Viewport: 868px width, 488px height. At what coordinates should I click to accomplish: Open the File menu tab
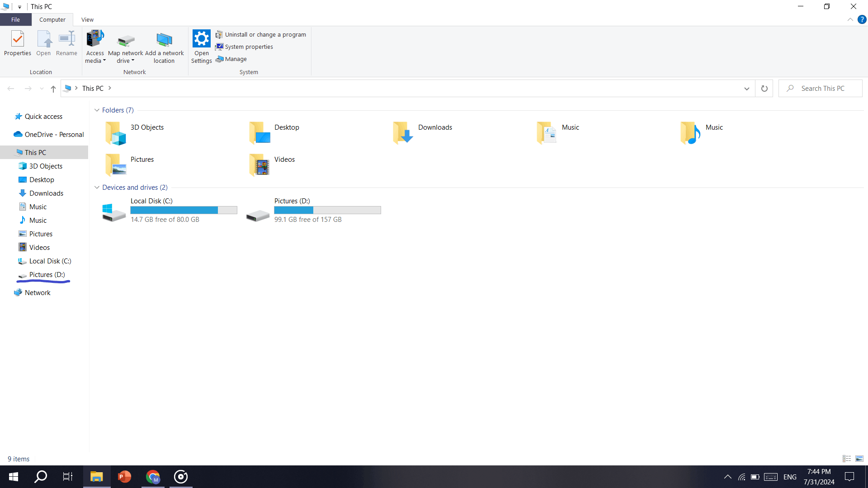pyautogui.click(x=15, y=19)
